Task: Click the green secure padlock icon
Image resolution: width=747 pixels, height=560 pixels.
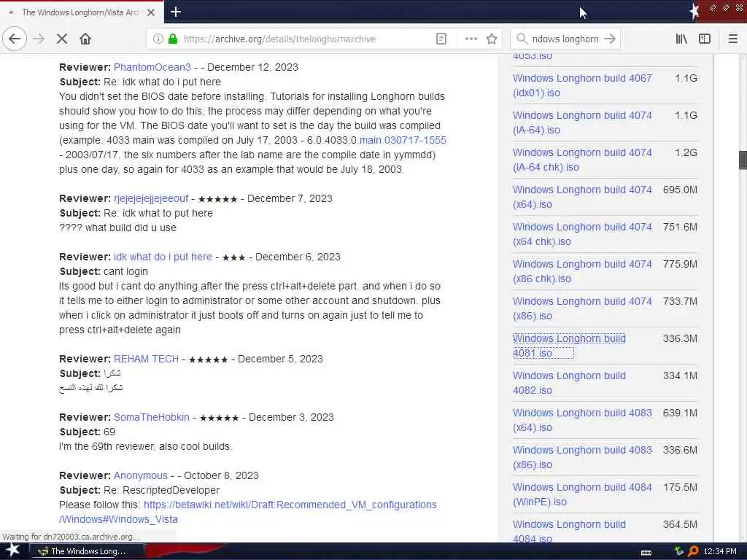Action: tap(173, 39)
